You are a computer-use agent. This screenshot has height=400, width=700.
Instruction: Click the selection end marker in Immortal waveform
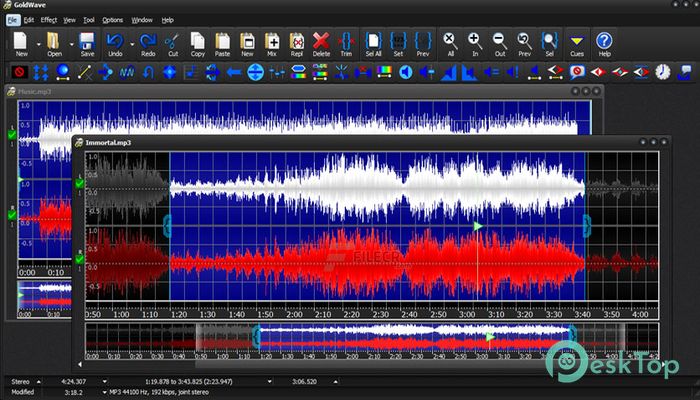(x=587, y=225)
